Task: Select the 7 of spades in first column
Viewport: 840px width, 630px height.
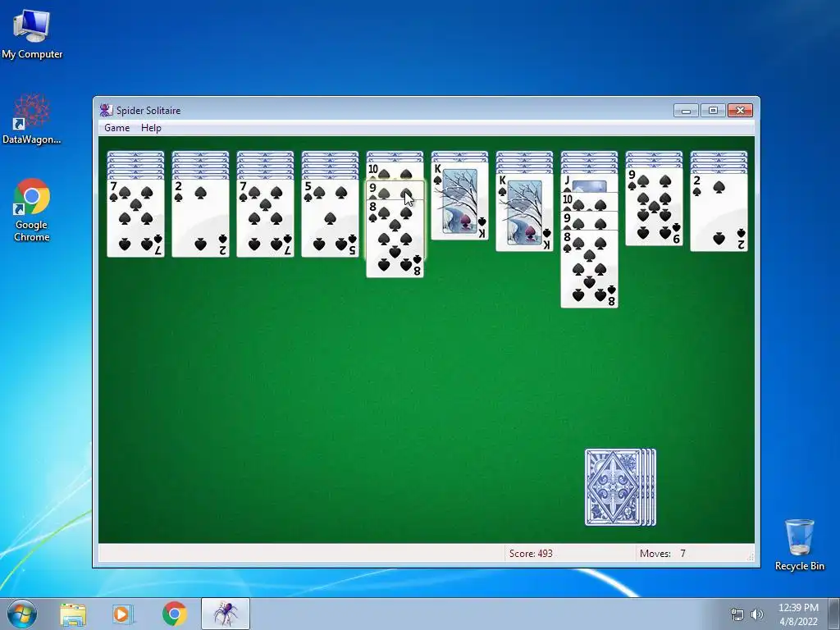Action: pos(135,218)
